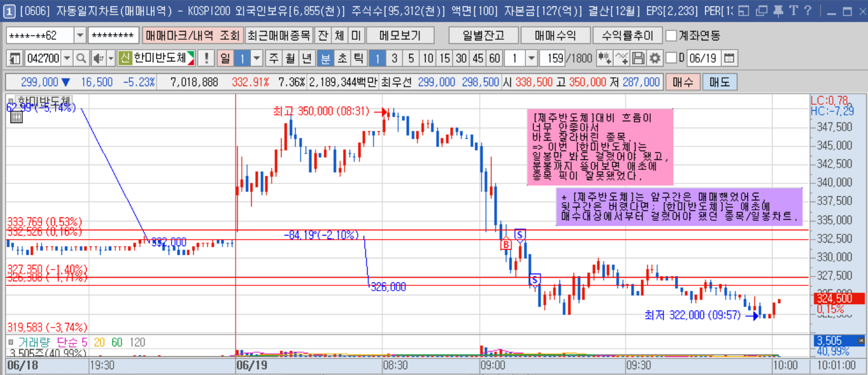868x375 pixels.
Task: Click the duplicate window icon in title bar
Action: coord(761,11)
